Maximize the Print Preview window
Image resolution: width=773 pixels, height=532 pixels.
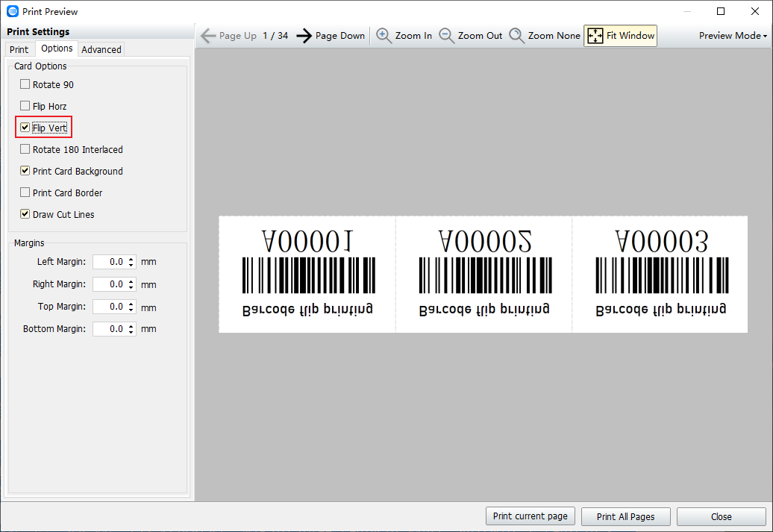click(721, 11)
